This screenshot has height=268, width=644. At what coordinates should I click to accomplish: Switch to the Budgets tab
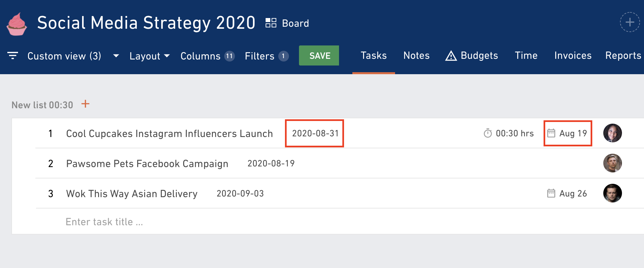point(472,55)
